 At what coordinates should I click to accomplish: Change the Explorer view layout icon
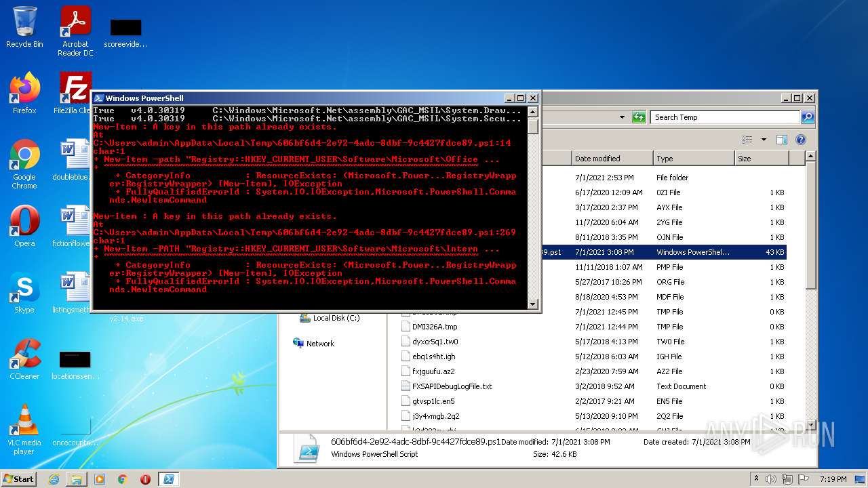747,140
